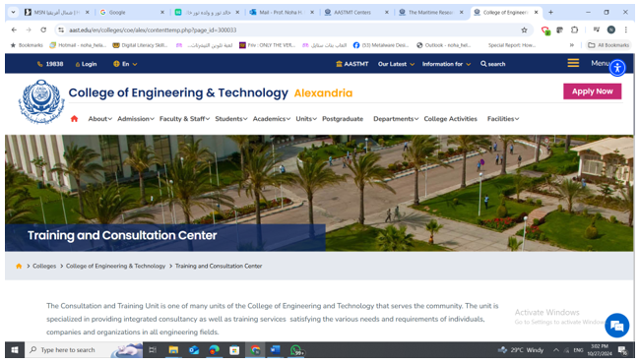Viewport: 639px width, 364px height.
Task: Open the browser extensions puzzle icon
Action: (x=575, y=30)
